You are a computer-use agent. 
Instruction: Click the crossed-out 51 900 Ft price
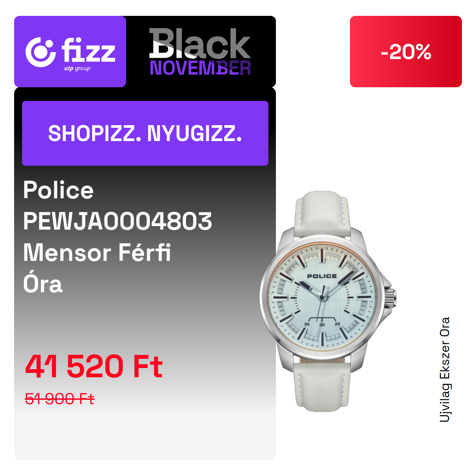(60, 398)
